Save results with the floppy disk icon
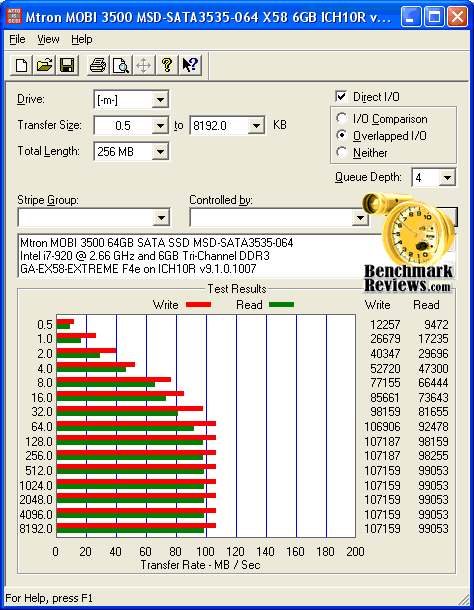Image resolution: width=474 pixels, height=610 pixels. pyautogui.click(x=67, y=65)
